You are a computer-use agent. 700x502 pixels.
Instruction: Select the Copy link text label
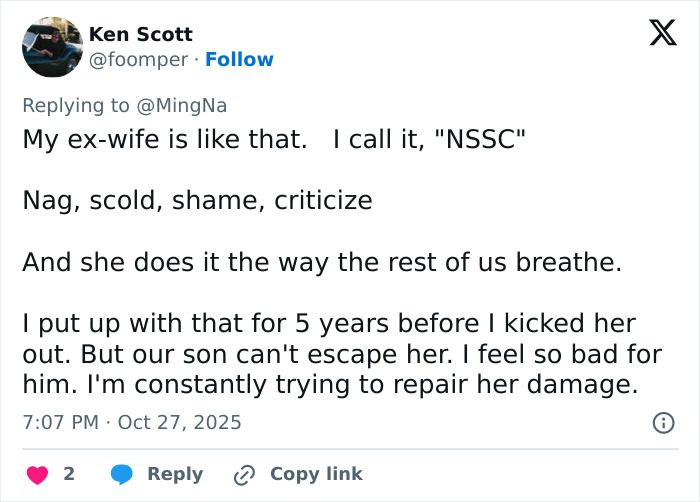(x=316, y=474)
